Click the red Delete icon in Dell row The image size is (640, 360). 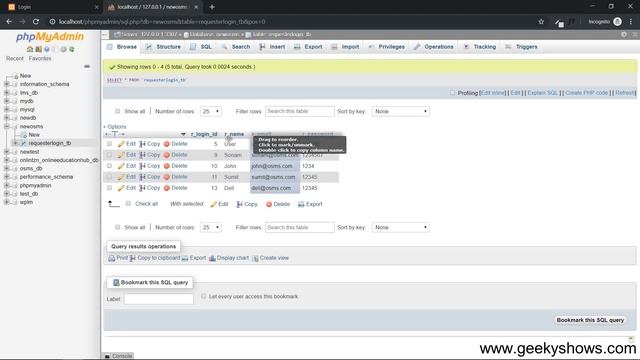[x=167, y=188]
